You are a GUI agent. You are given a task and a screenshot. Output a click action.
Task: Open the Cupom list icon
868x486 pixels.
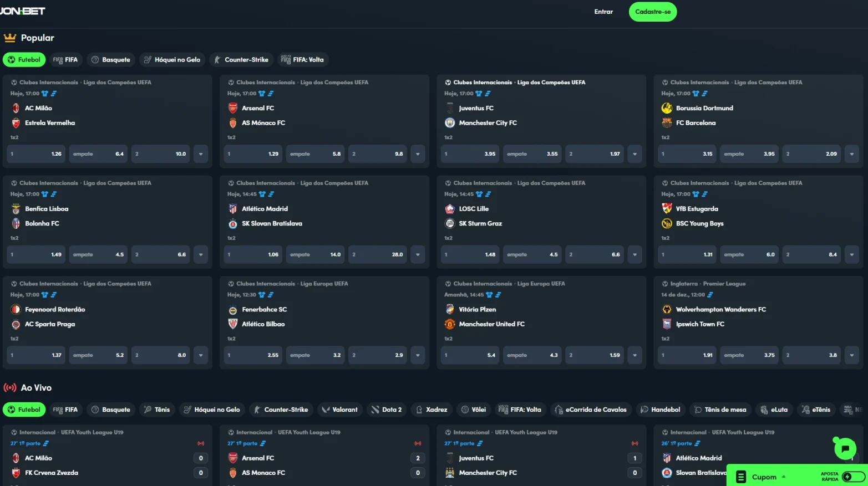(x=740, y=477)
